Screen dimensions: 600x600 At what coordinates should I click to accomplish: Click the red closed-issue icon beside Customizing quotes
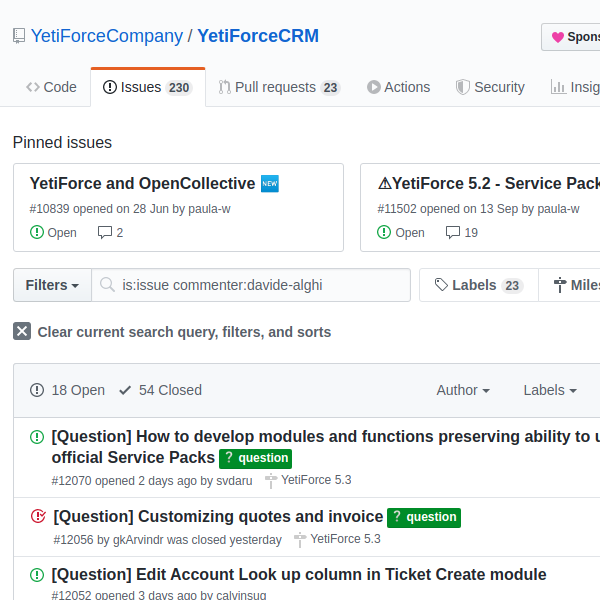coord(38,516)
